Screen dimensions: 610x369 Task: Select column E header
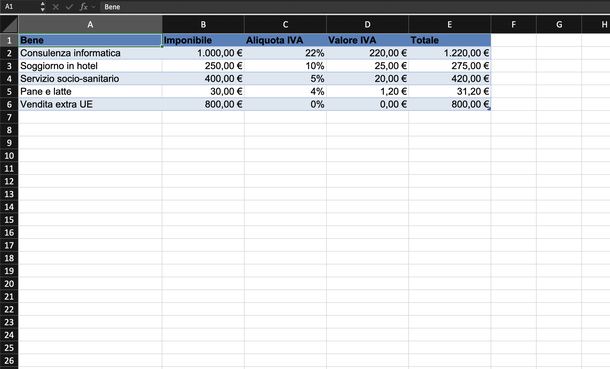point(449,24)
